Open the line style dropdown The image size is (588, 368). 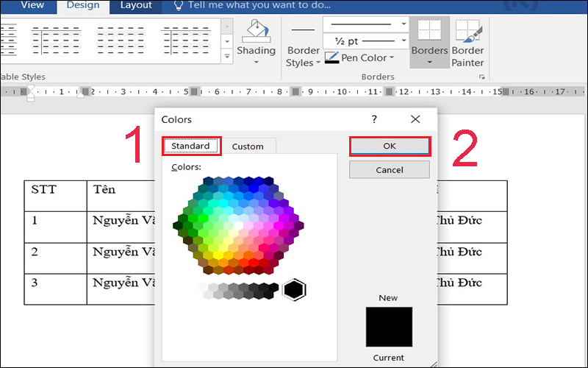coord(404,24)
